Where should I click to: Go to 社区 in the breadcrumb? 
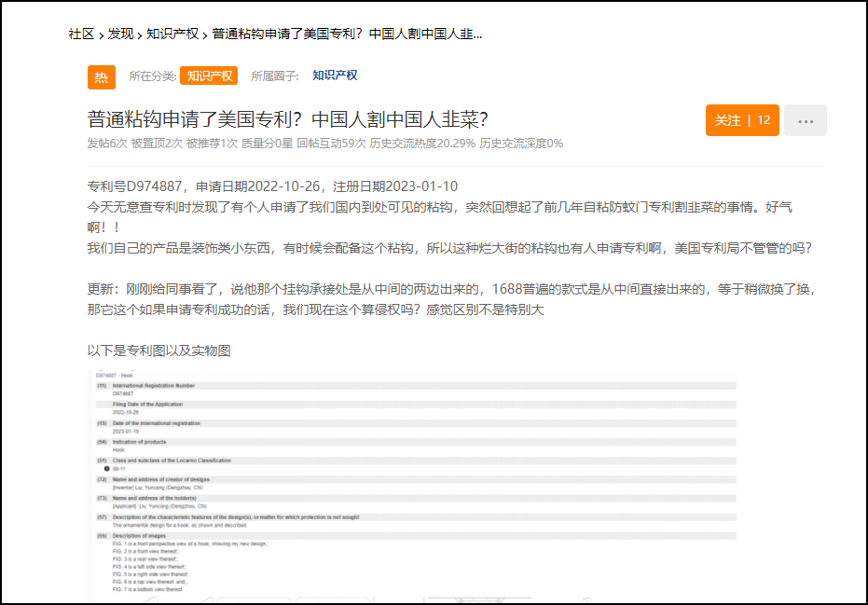81,34
